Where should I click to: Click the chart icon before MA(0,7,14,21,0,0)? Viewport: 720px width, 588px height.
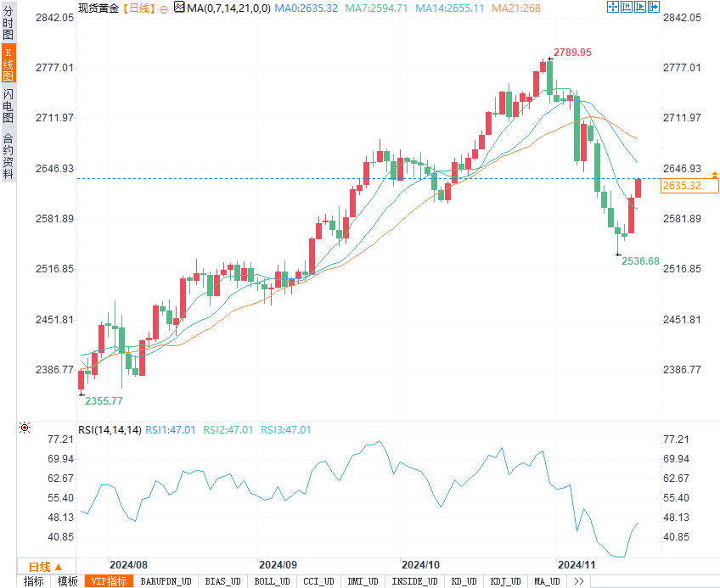[178, 8]
